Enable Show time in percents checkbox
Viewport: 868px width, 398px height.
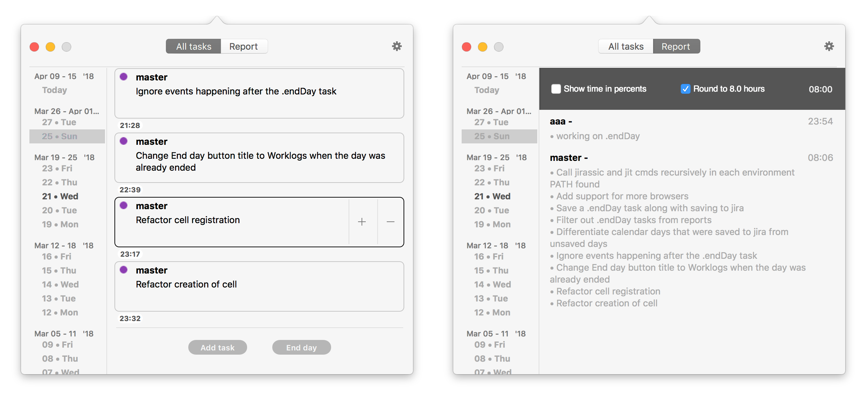(x=556, y=89)
